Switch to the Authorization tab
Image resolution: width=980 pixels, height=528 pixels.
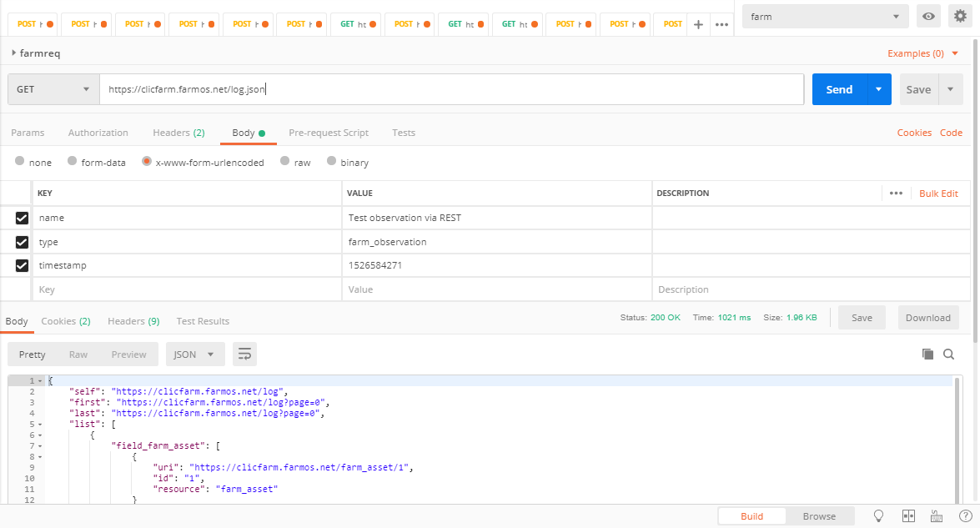(x=98, y=133)
